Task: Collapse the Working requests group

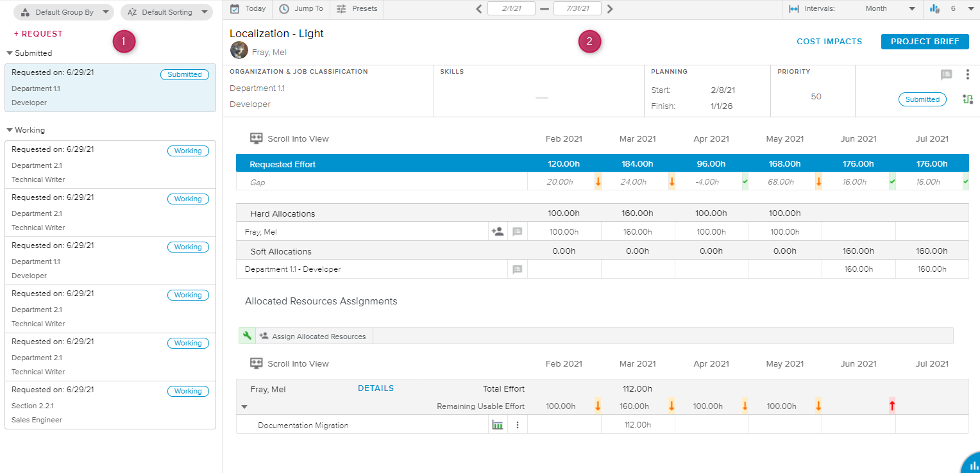Action: click(x=10, y=130)
